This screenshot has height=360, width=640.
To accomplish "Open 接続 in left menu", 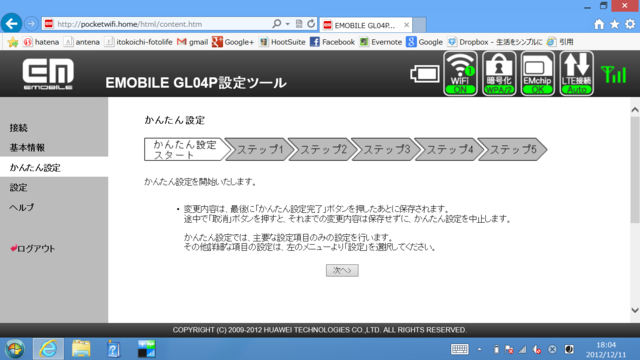I will point(19,128).
